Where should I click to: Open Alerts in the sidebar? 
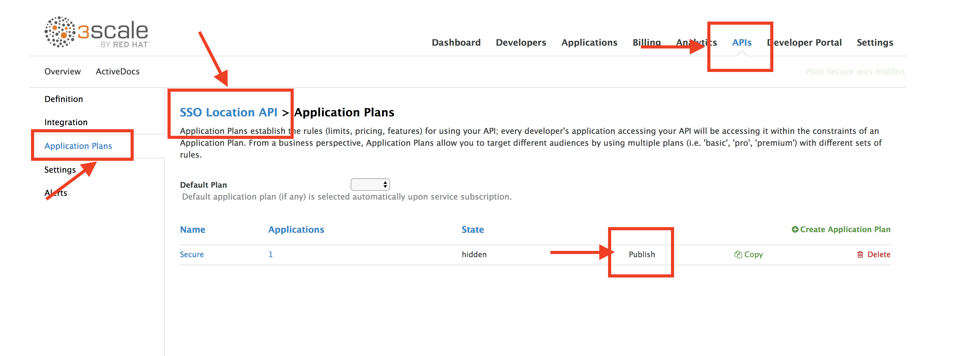(x=55, y=193)
